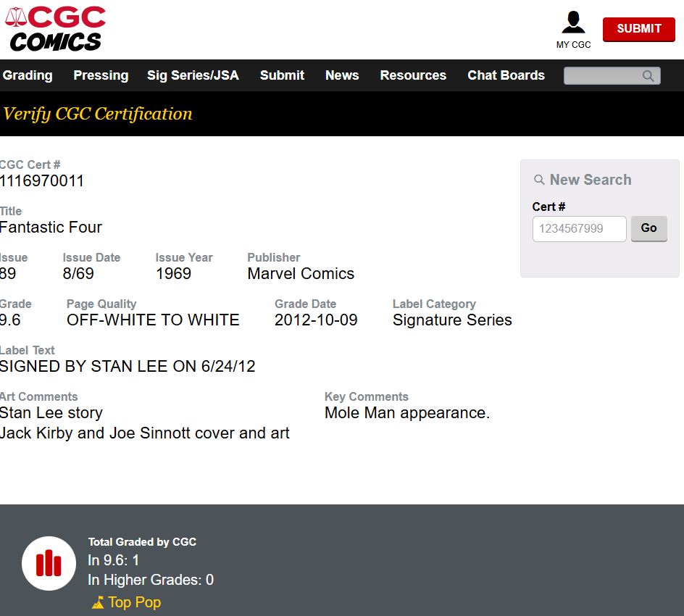Click the magnifier icon in the site search
This screenshot has height=616, width=684.
point(648,76)
